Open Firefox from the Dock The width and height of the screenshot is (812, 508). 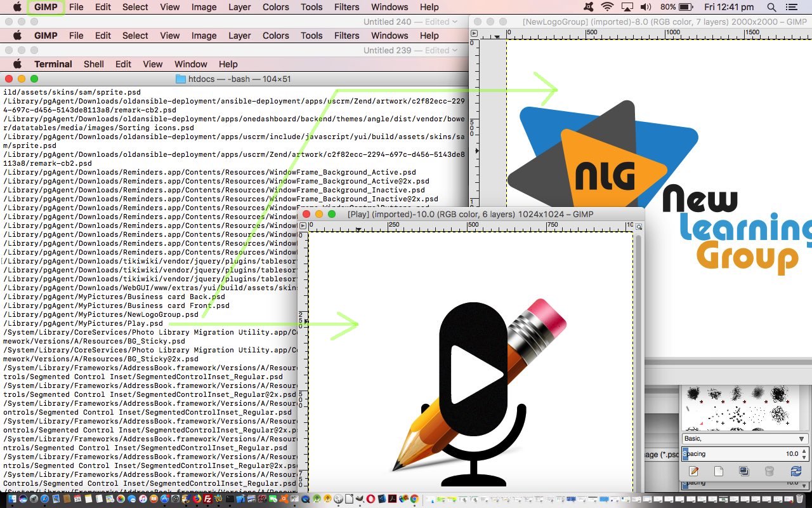coord(197,498)
